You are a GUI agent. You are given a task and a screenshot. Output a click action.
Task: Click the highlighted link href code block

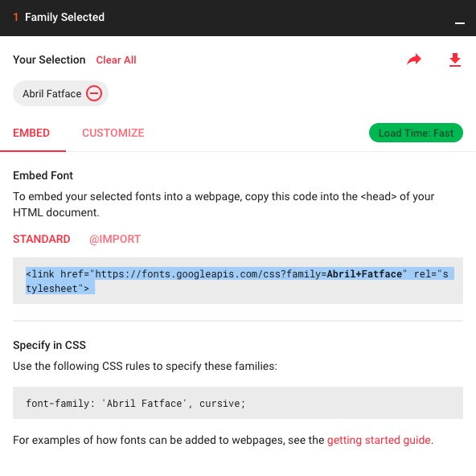tap(238, 281)
